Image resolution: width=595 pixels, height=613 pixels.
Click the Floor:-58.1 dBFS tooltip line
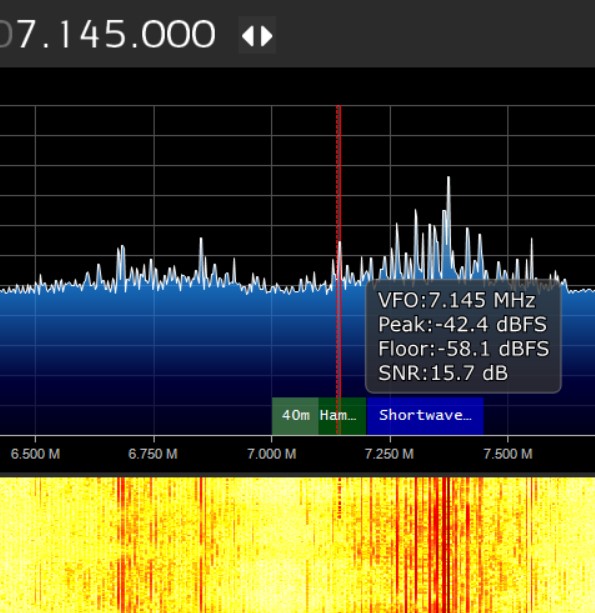pos(464,349)
